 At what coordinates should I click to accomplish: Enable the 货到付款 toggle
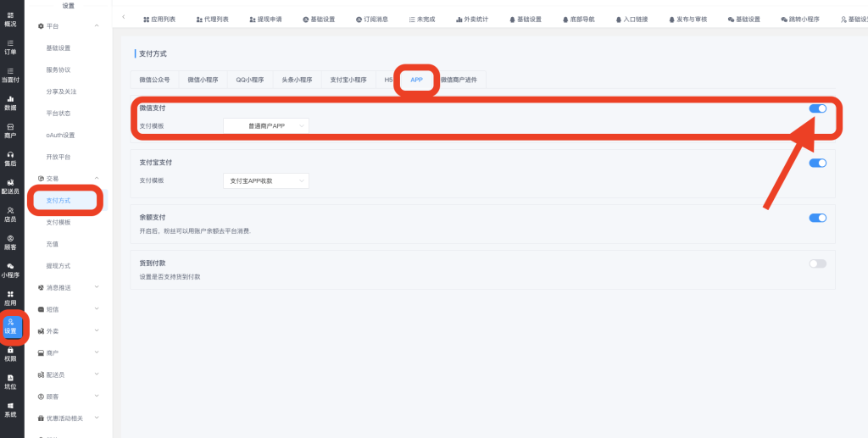tap(817, 263)
